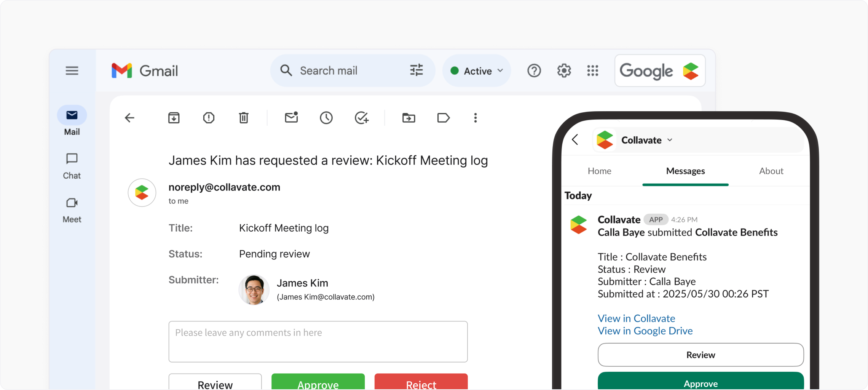Open Meet in the sidebar
The image size is (868, 390).
(72, 210)
